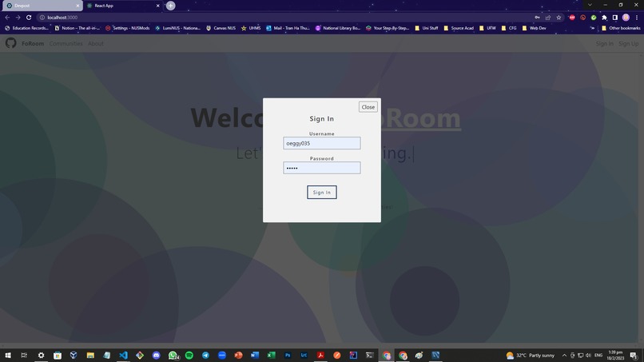This screenshot has width=644, height=362.
Task: Open the red circular blocker extension
Action: pos(582,18)
